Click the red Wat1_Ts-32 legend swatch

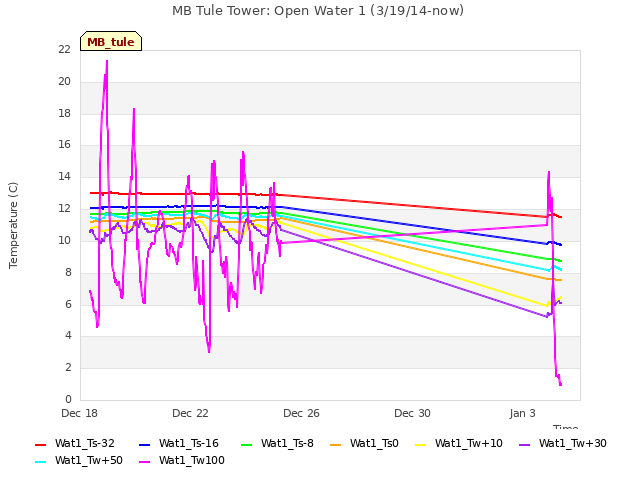coord(41,444)
